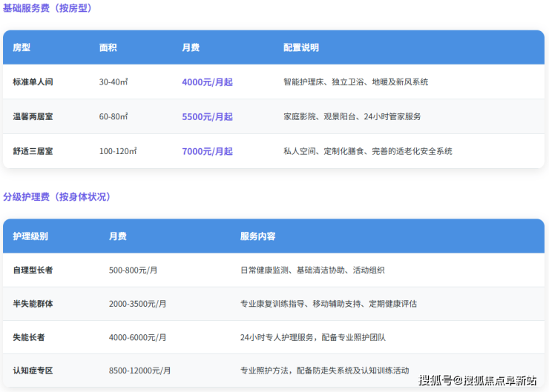Click the 半失能群体 care level row
Viewport: 549px width, 392px height.
[x=33, y=304]
